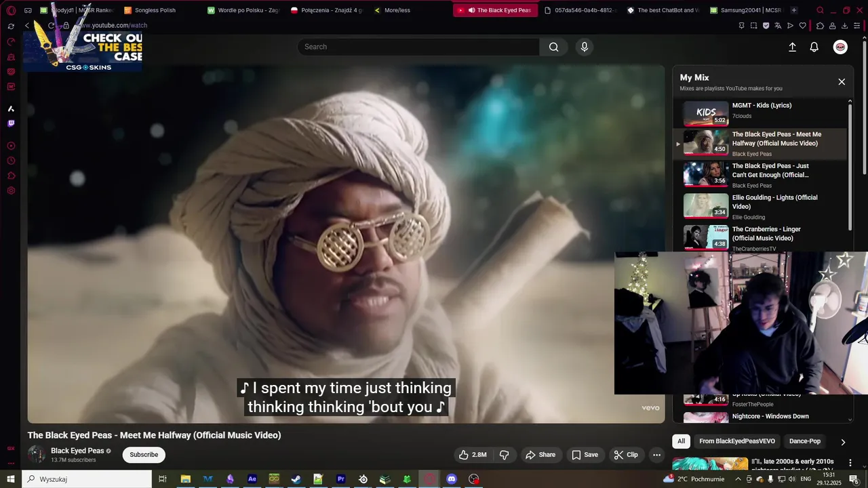This screenshot has width=868, height=488.
Task: Open the Opera GX main menu icon
Action: (x=11, y=10)
